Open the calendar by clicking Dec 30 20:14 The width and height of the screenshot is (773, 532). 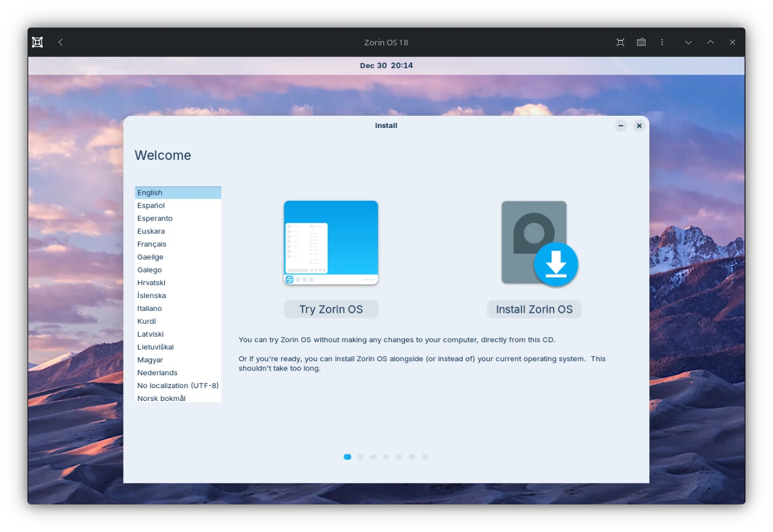tap(386, 66)
